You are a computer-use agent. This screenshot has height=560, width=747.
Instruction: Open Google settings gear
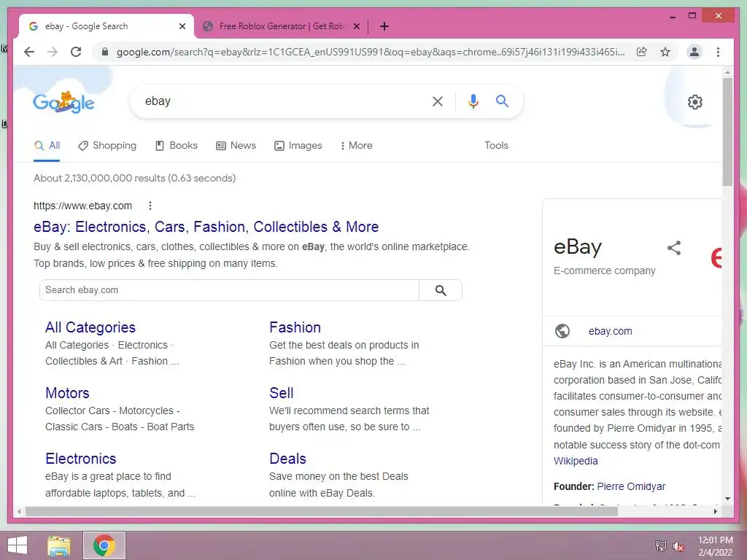click(695, 102)
